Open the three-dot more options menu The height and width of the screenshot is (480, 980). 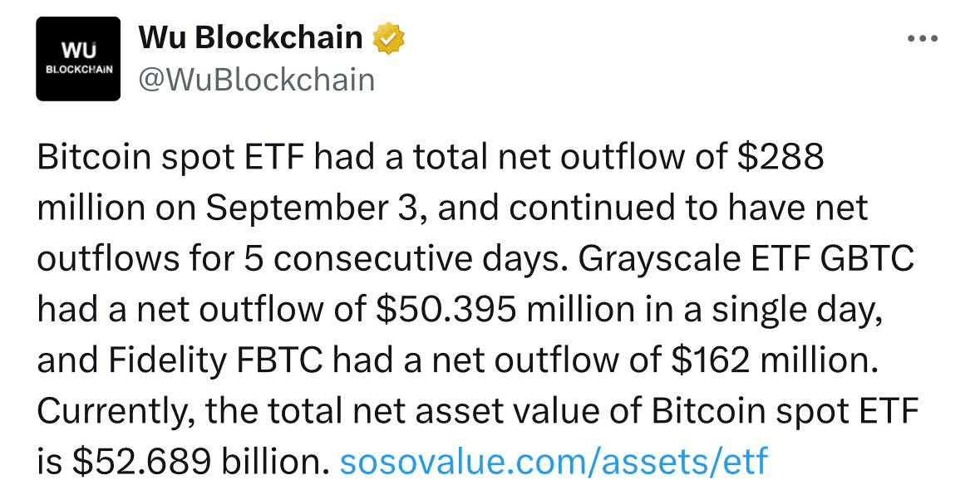tap(923, 39)
